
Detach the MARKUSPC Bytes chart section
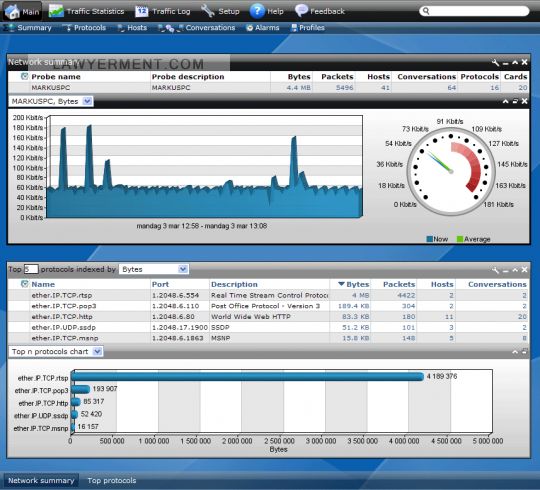pos(515,101)
